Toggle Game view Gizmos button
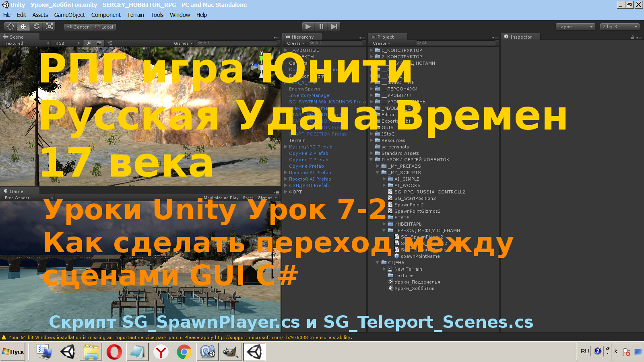The image size is (644, 362). click(267, 197)
